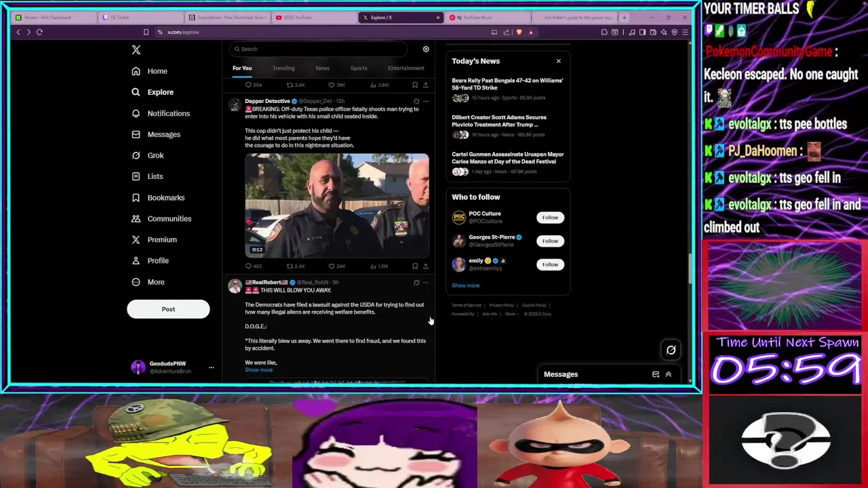
Task: Open Grok in the X sidebar
Action: 148,155
